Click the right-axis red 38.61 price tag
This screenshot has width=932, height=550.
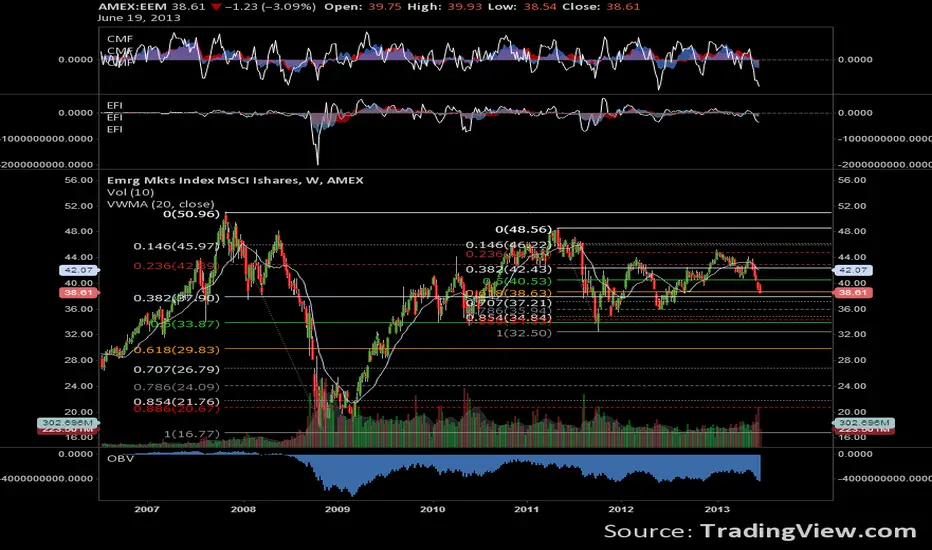point(853,293)
